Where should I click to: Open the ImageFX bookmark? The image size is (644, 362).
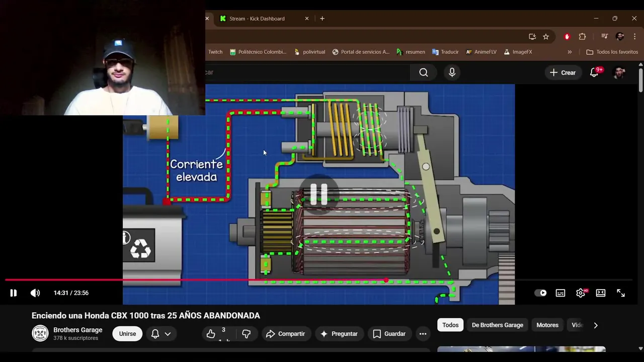coord(518,52)
